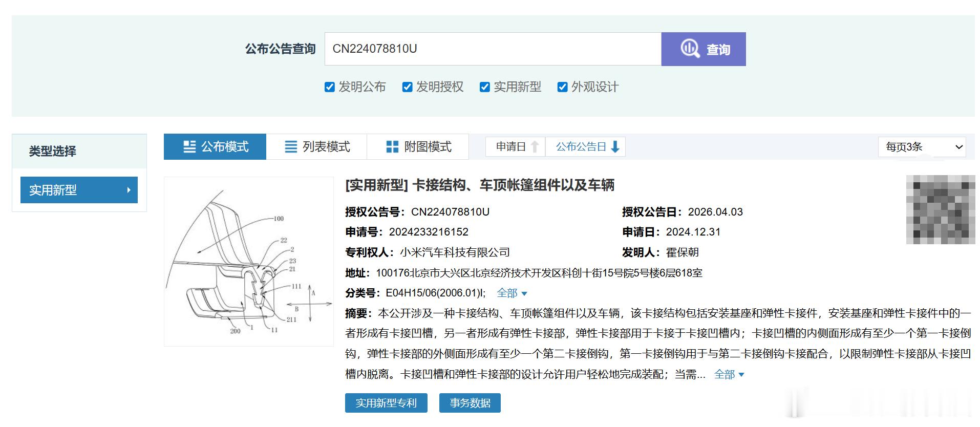This screenshot has height=427, width=980.
Task: Click authorization number CN224078810U in result
Action: 451,212
